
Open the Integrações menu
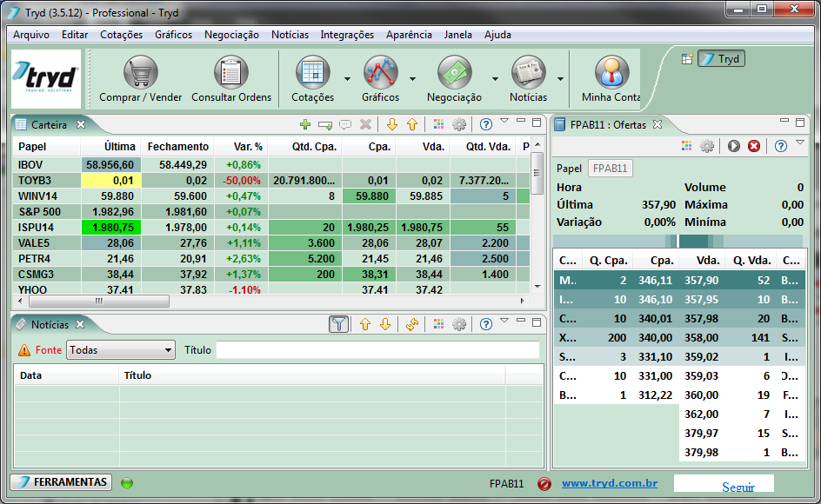tap(347, 35)
